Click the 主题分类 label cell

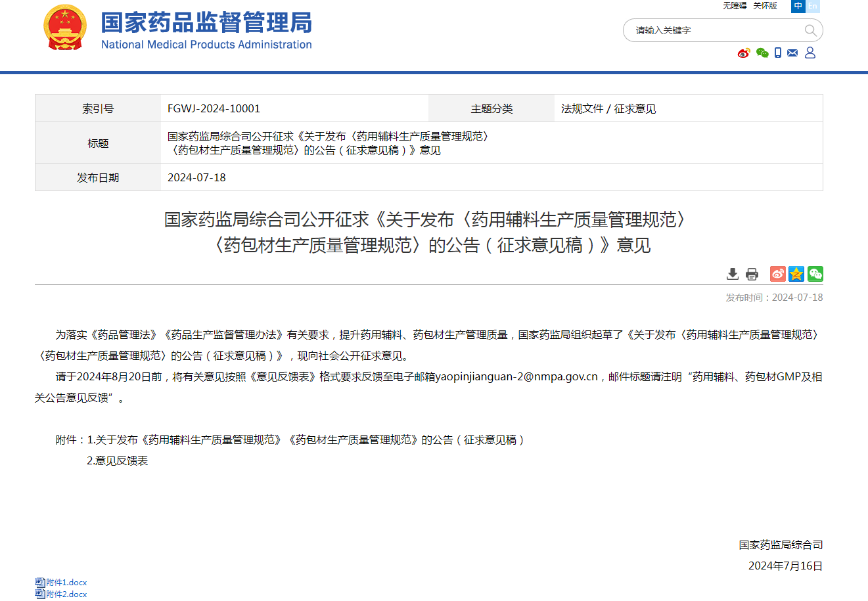click(491, 108)
